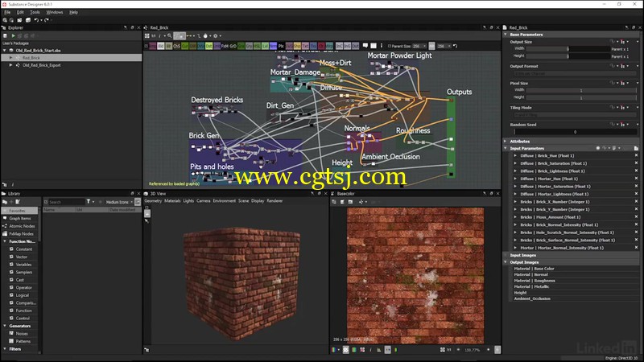
Task: Expand the Red_Brick graph tree item
Action: click(10, 58)
